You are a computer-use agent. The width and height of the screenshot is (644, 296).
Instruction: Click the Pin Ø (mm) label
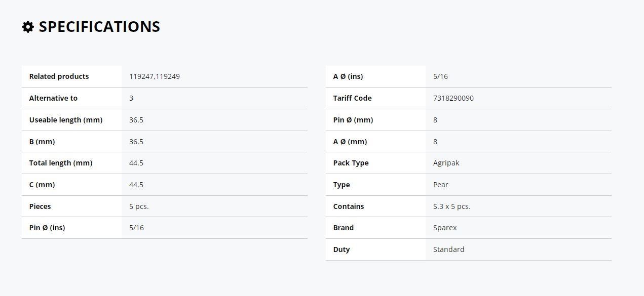353,120
